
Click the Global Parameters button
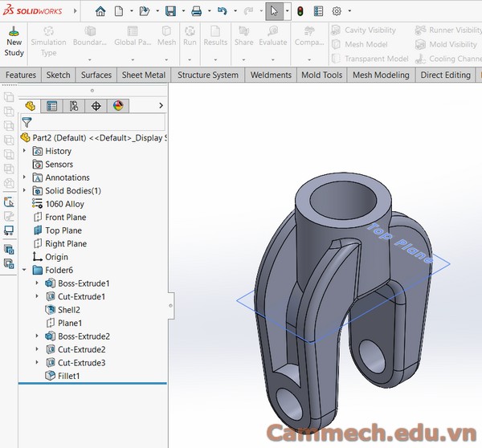click(x=133, y=42)
